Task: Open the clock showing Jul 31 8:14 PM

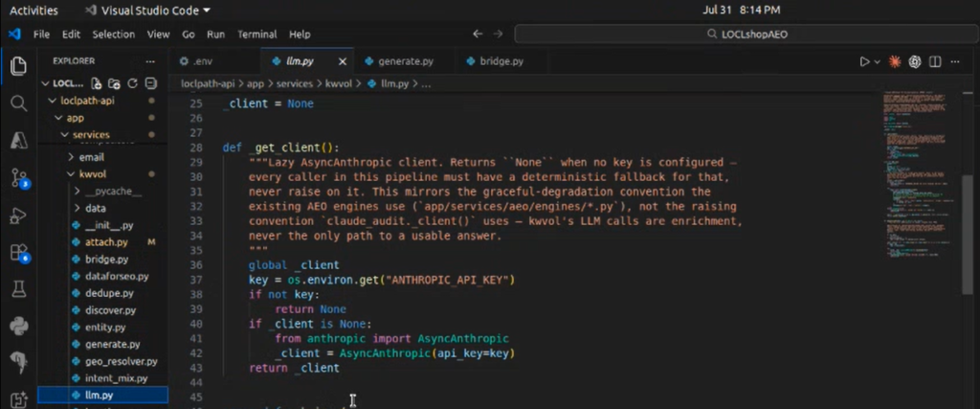Action: tap(742, 10)
